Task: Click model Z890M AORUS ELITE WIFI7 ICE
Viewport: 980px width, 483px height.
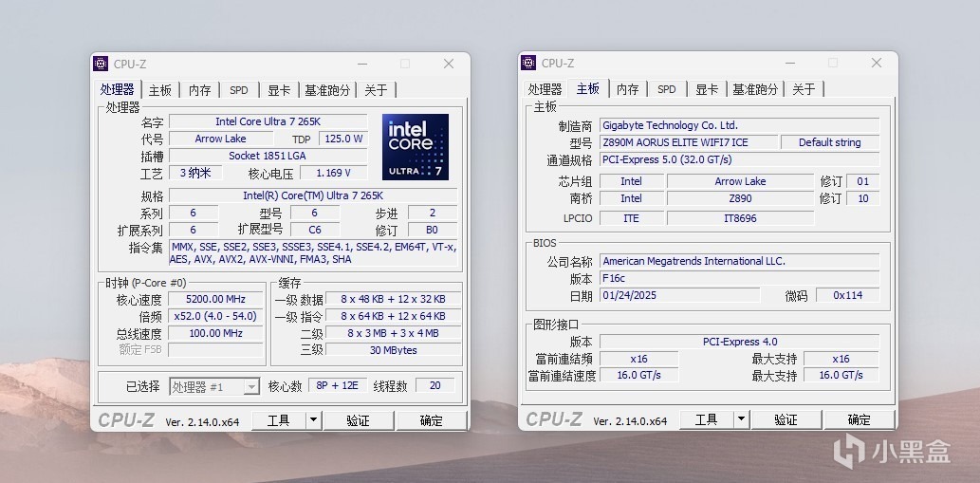Action: tap(689, 142)
